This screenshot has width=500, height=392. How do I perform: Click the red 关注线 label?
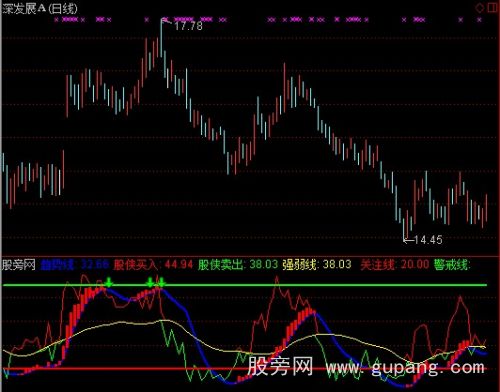(379, 265)
